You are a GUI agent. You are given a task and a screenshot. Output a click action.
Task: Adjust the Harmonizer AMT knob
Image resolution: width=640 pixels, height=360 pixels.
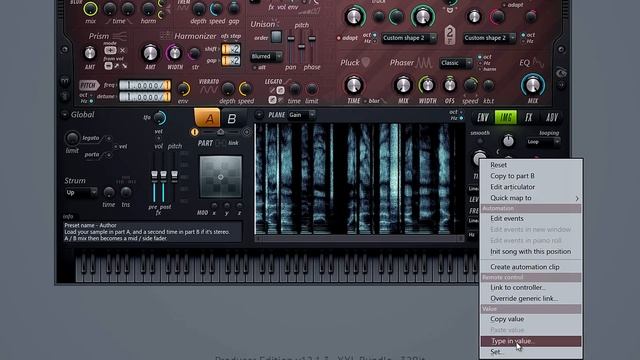[150, 53]
